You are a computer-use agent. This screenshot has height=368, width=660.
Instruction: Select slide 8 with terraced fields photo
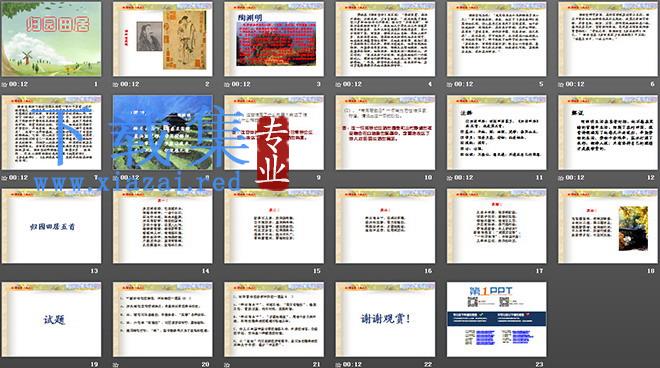pos(162,133)
